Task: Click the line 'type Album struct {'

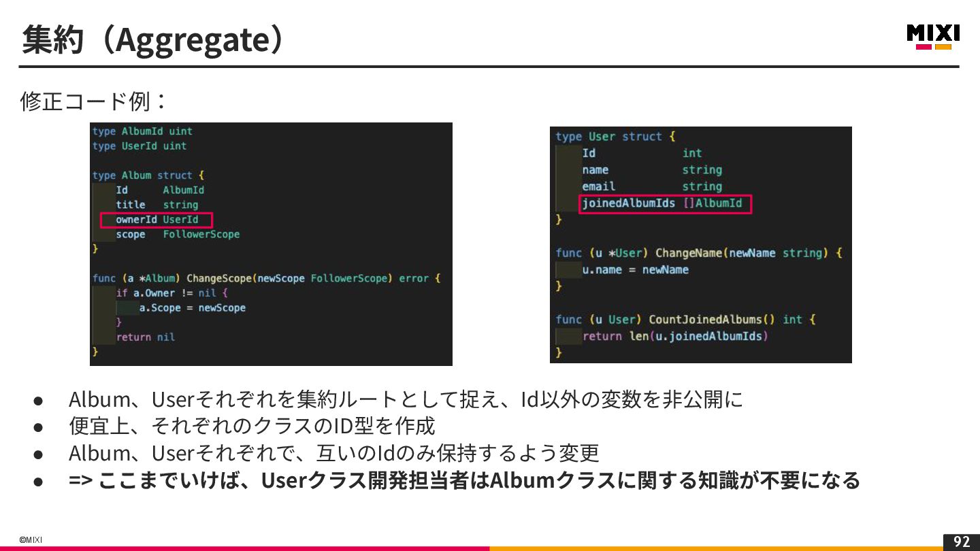Action: [x=148, y=176]
